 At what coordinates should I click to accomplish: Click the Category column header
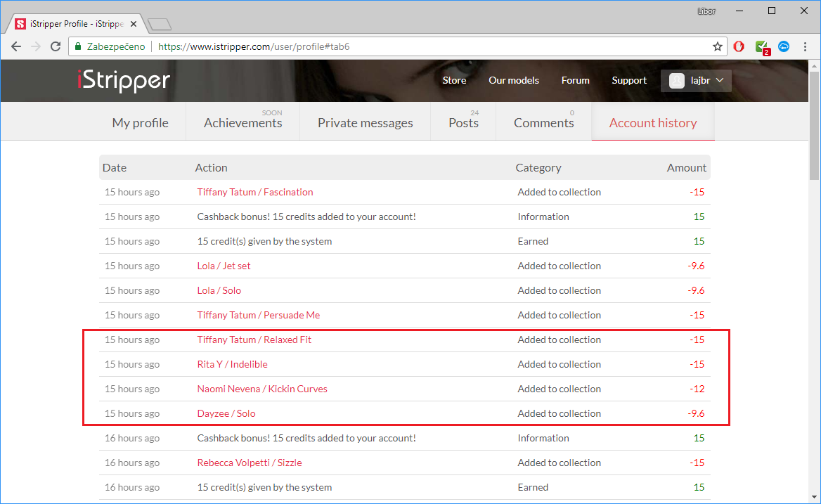tap(538, 167)
